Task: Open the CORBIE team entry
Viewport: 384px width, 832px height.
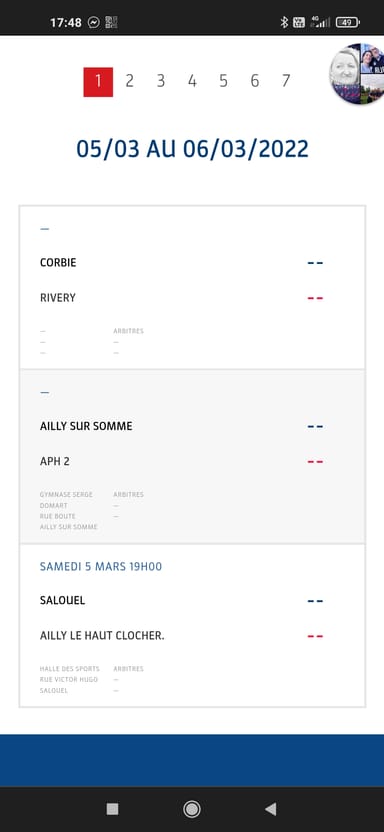Action: click(x=58, y=263)
